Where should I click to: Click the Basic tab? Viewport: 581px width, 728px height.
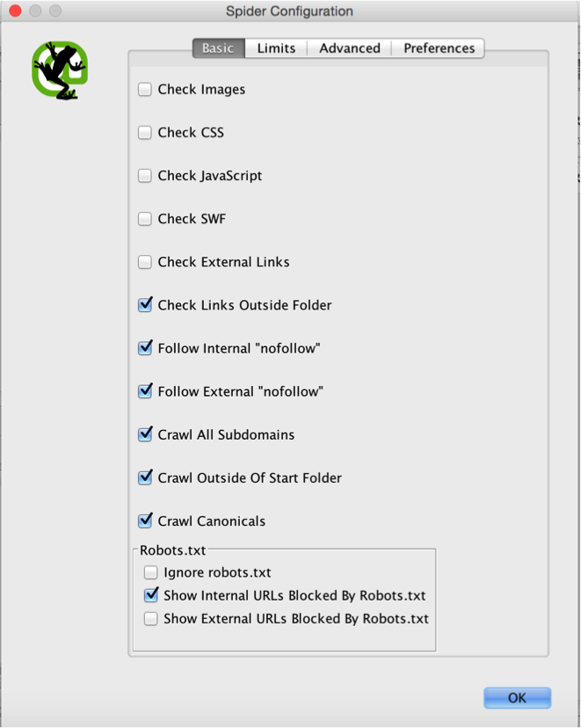218,48
